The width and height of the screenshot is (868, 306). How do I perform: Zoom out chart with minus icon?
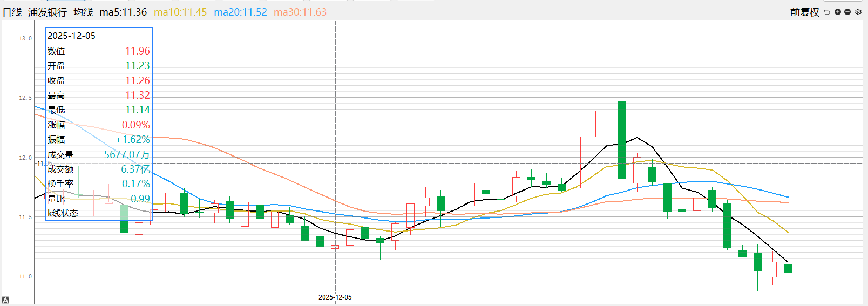click(x=847, y=12)
